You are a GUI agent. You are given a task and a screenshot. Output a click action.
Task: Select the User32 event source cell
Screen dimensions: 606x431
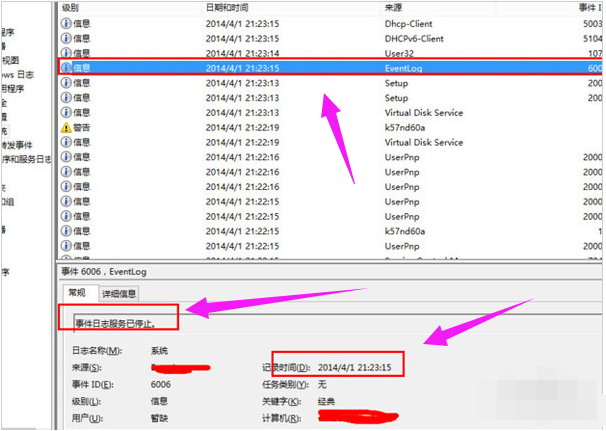(x=398, y=52)
